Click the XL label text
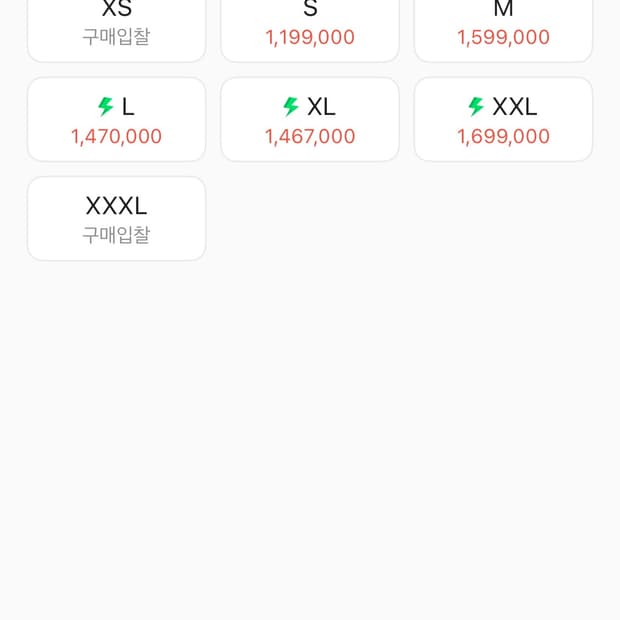 (321, 107)
